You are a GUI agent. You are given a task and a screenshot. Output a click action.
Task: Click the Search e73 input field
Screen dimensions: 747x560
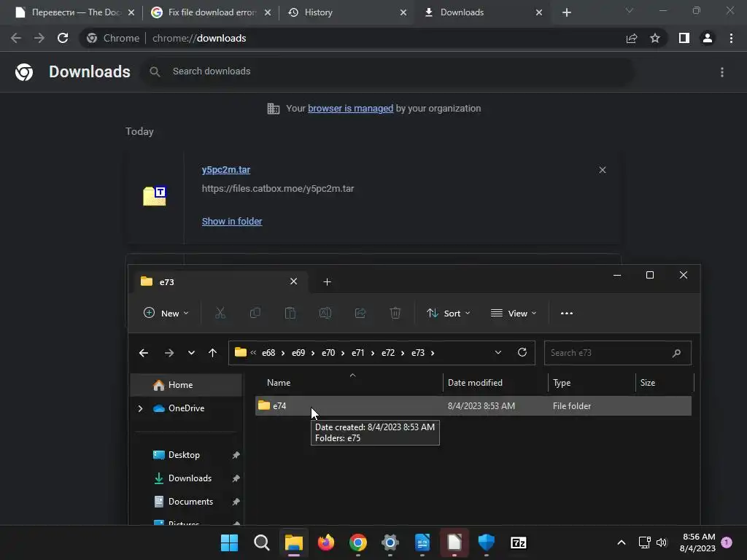click(x=617, y=353)
